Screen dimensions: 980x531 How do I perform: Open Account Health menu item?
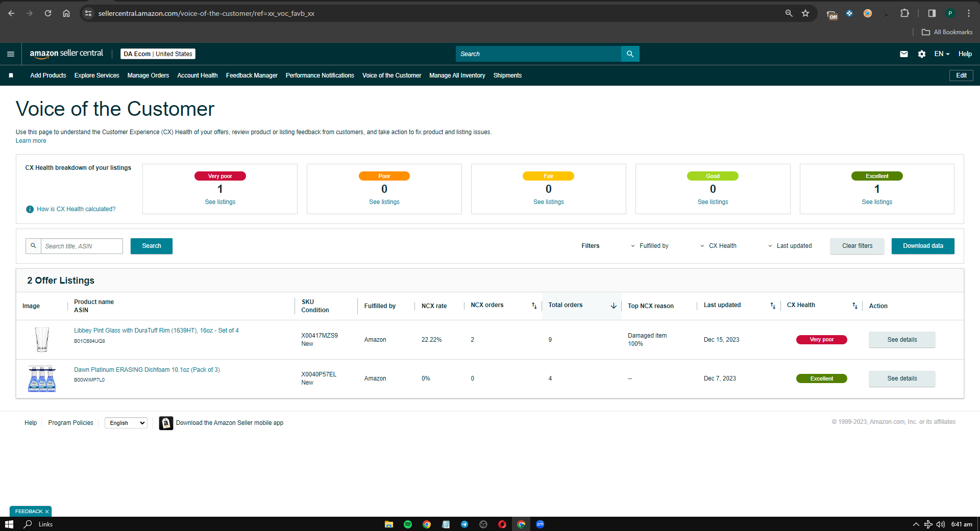198,75
